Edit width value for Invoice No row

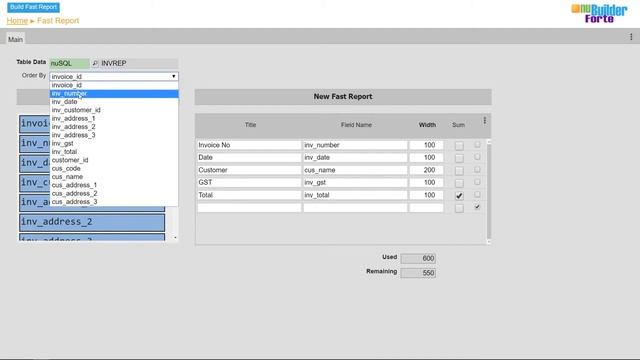click(x=426, y=145)
